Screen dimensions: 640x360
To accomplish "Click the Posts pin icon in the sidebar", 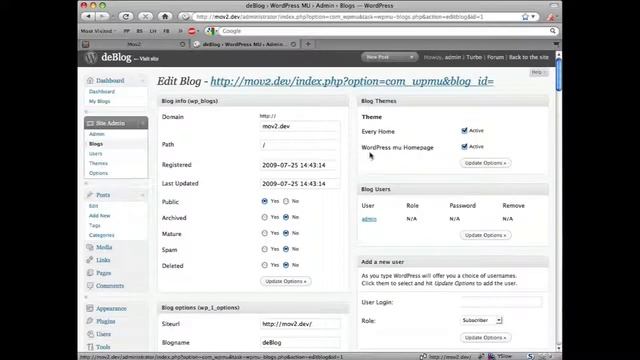I will click(90, 195).
